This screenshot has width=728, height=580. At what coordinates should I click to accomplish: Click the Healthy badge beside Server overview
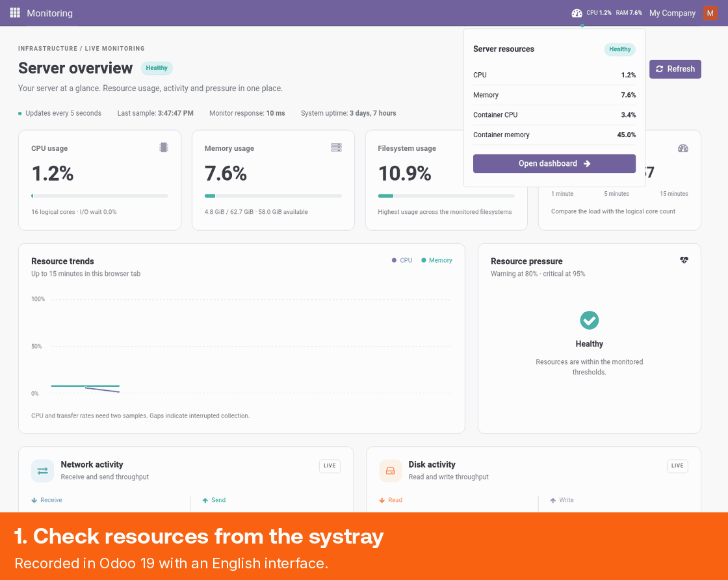157,68
